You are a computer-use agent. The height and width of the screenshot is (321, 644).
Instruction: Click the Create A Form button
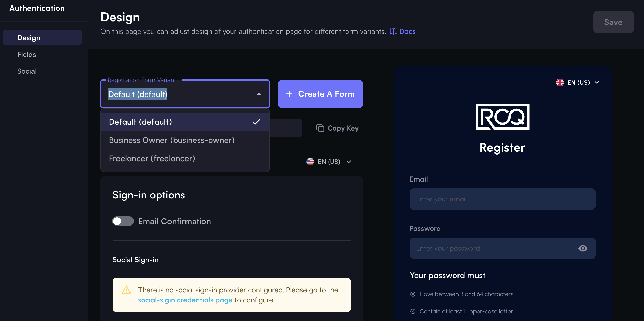320,94
